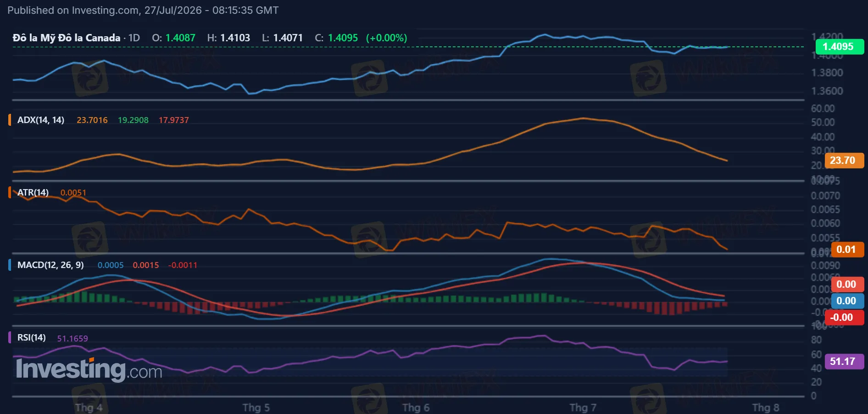Select the green 1.4095 current price tag
The width and height of the screenshot is (868, 414).
pos(840,46)
